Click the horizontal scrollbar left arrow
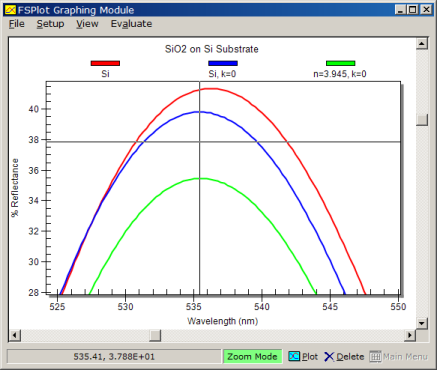Screen dimensions: 437x370 tap(14, 335)
